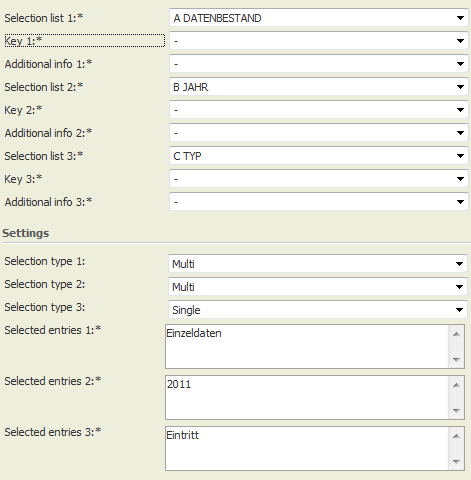Click the Selected entries 2 field containing 2011

(x=307, y=398)
